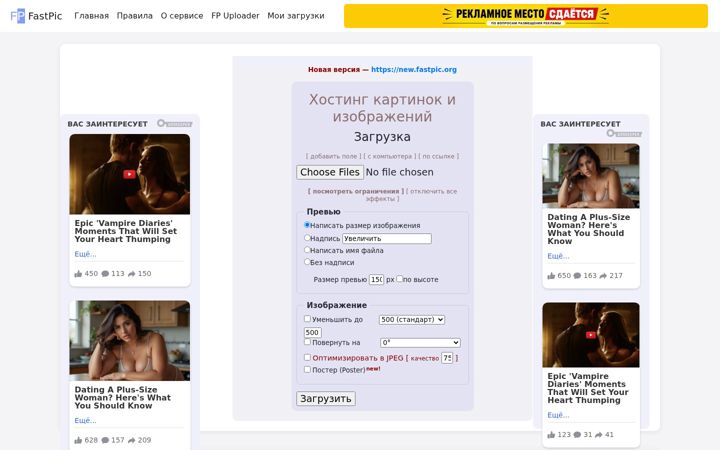Open the rotation angle 0° dropdown
This screenshot has width=720, height=450.
coord(420,343)
